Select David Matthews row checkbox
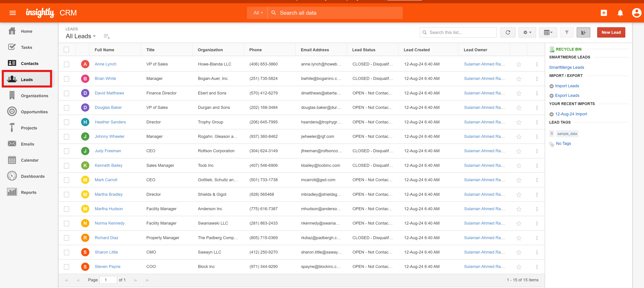The width and height of the screenshot is (644, 288). 67,93
